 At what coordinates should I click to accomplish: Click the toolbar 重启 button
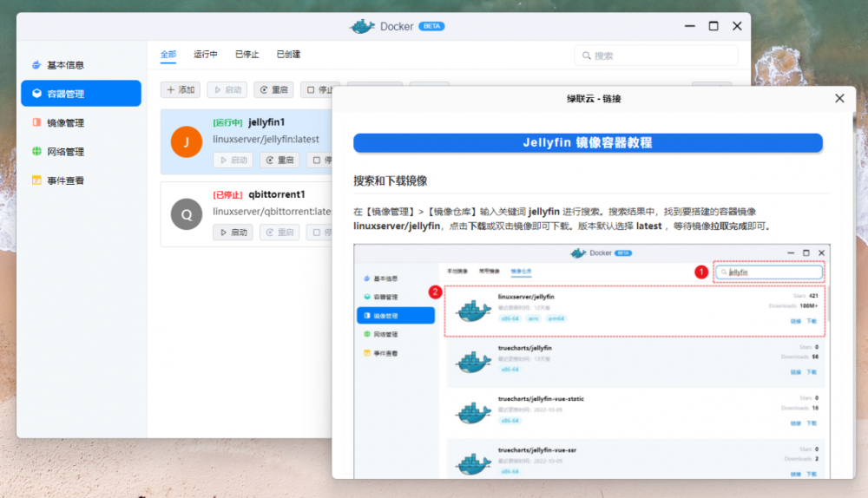click(x=273, y=89)
